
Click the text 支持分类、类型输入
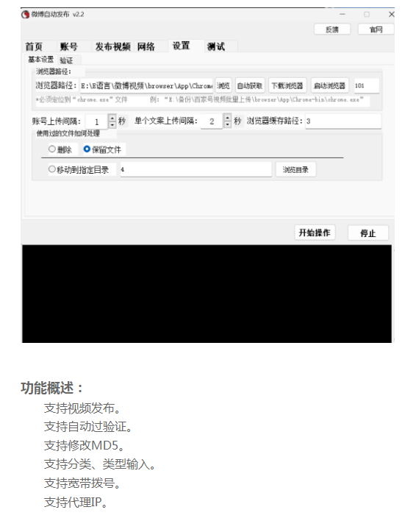[x=100, y=464]
